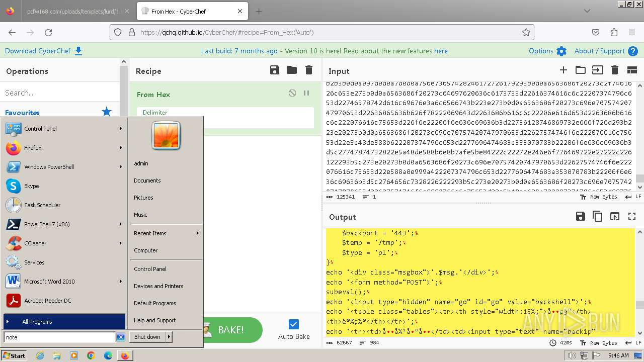
Task: Open Help and Support
Action: coord(166,320)
